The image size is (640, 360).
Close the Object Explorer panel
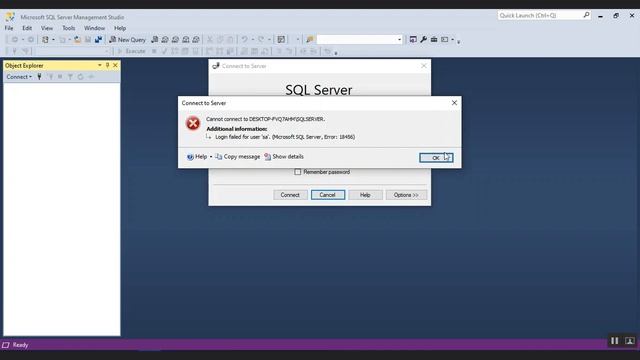click(x=115, y=65)
